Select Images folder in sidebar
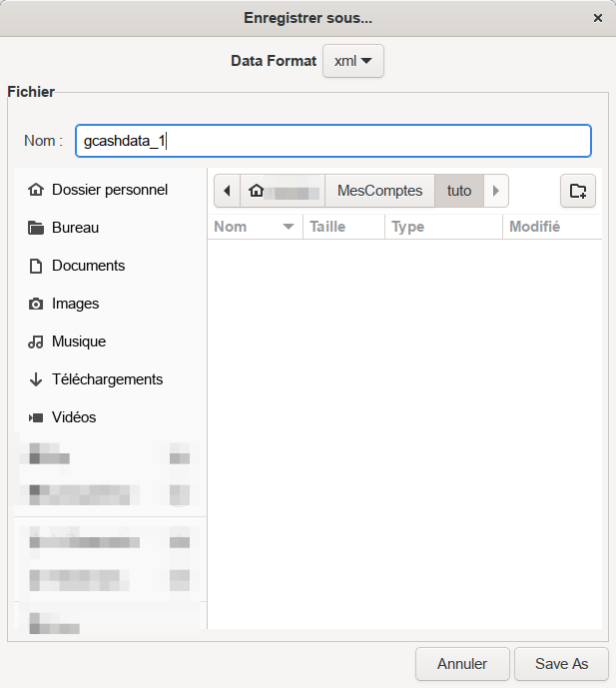Screen dimensions: 616x688 pos(75,304)
